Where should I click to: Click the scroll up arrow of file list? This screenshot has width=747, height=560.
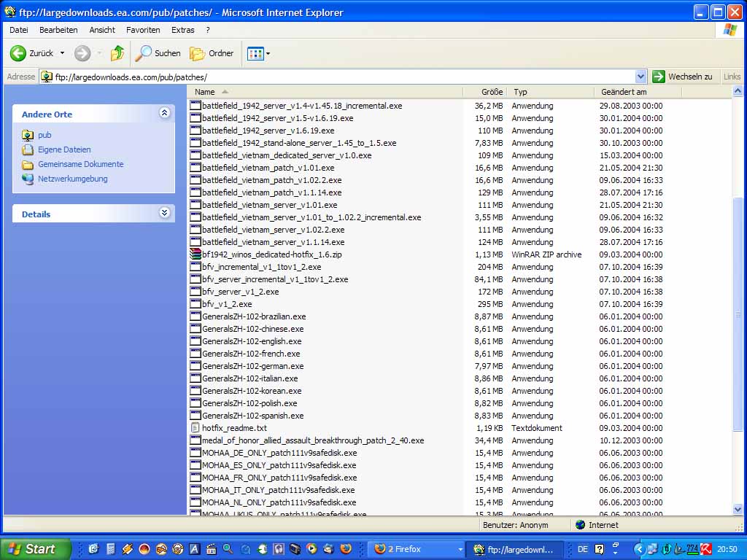[x=738, y=91]
